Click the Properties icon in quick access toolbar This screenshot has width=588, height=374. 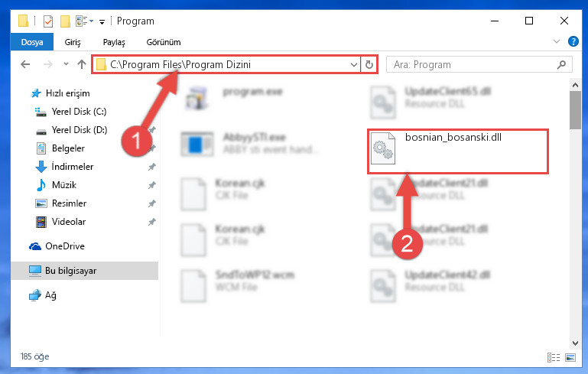(x=48, y=21)
